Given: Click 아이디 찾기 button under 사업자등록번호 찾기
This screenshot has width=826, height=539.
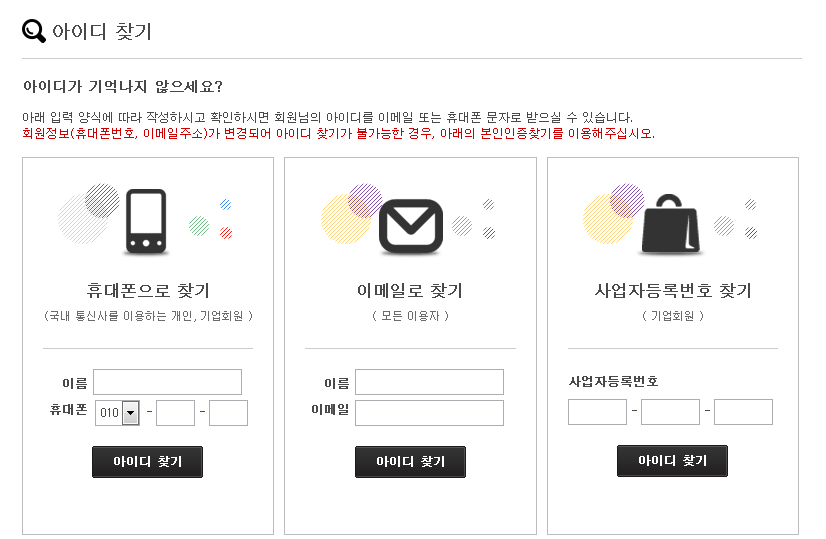Looking at the screenshot, I should 672,461.
